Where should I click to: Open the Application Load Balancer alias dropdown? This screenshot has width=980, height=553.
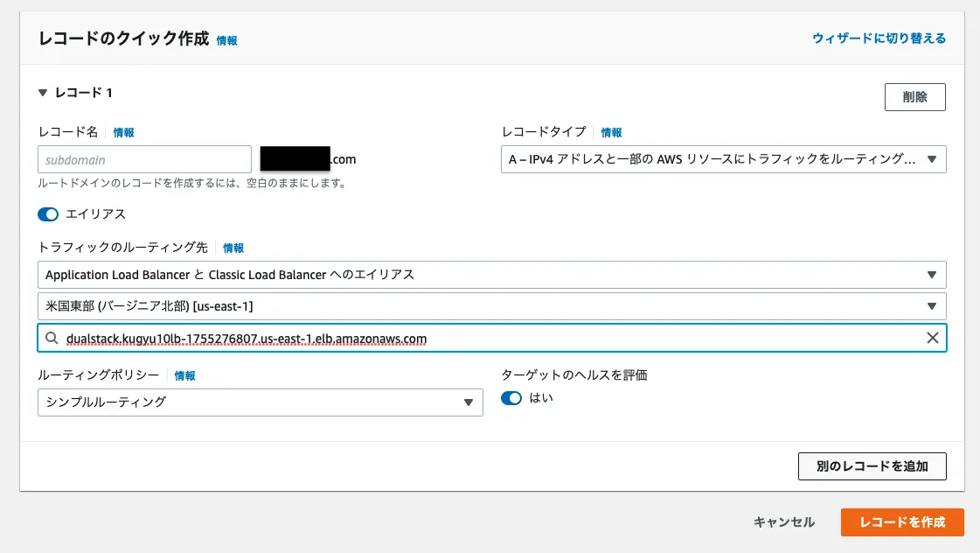click(x=492, y=275)
